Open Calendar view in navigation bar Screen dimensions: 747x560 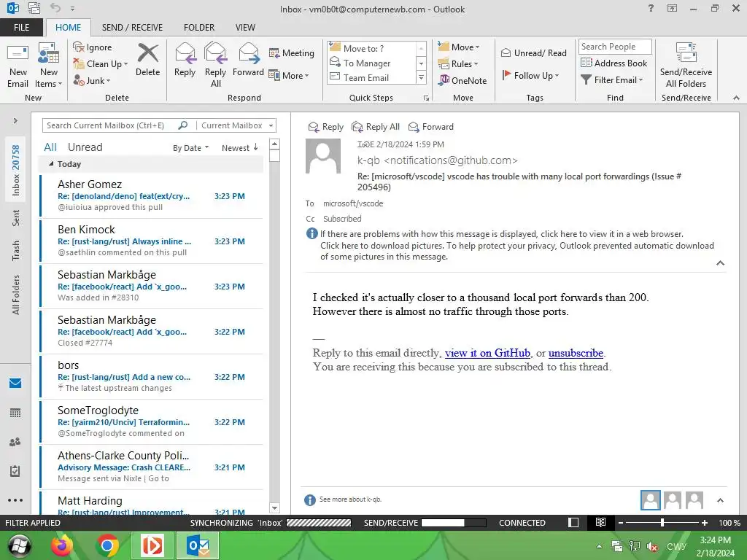pos(15,413)
